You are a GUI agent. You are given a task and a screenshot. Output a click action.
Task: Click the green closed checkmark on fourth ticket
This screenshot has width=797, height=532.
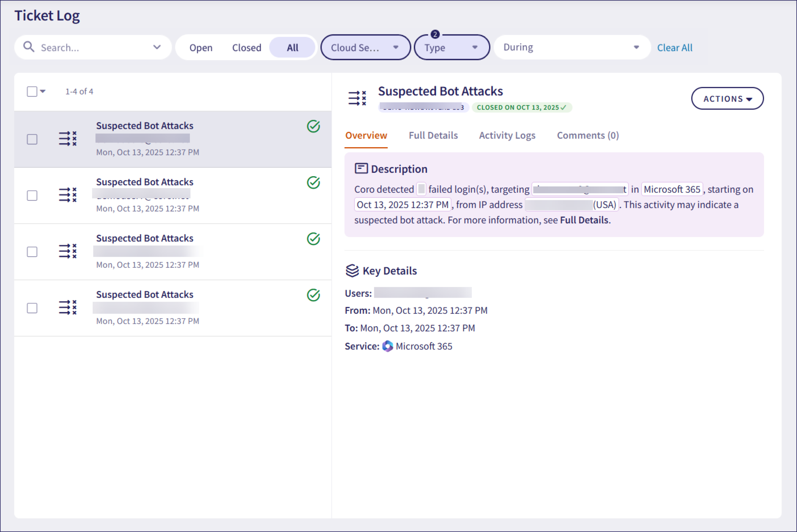314,295
